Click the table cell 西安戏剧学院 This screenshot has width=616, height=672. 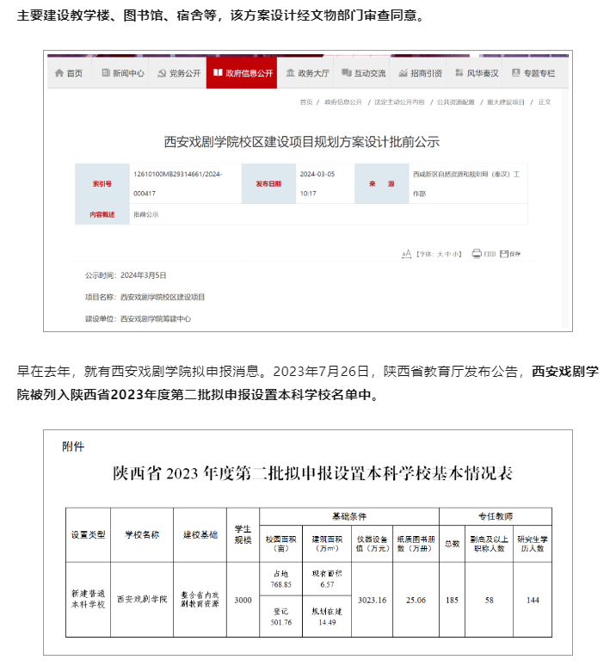tap(142, 599)
